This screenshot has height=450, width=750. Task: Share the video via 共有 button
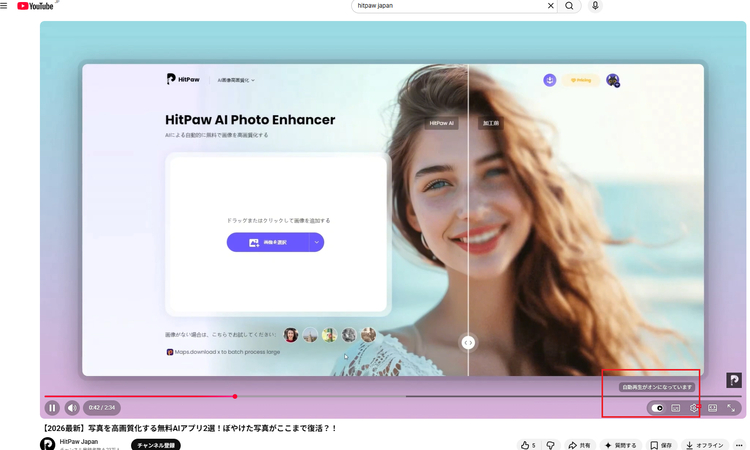pos(580,445)
